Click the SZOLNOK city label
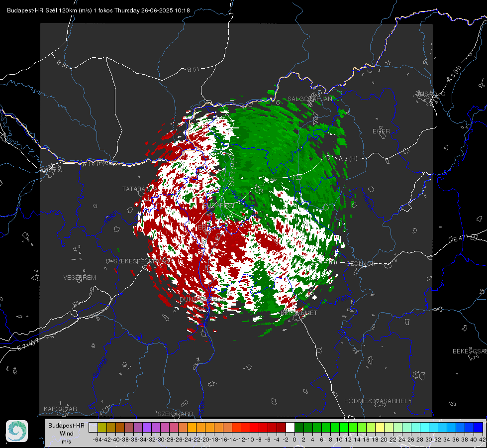487x448 pixels. point(362,264)
